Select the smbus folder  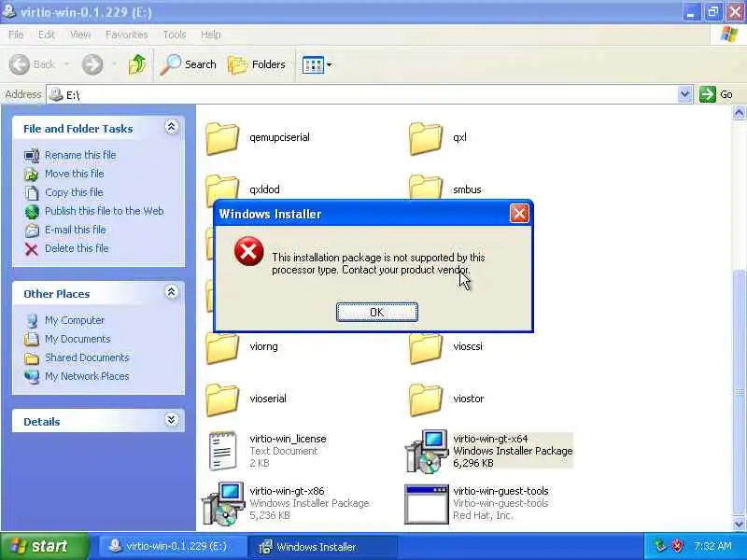pyautogui.click(x=467, y=189)
